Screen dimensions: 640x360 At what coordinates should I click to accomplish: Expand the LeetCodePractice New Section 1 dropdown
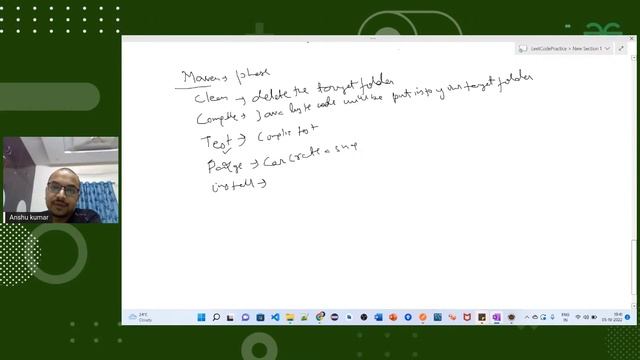[x=607, y=49]
